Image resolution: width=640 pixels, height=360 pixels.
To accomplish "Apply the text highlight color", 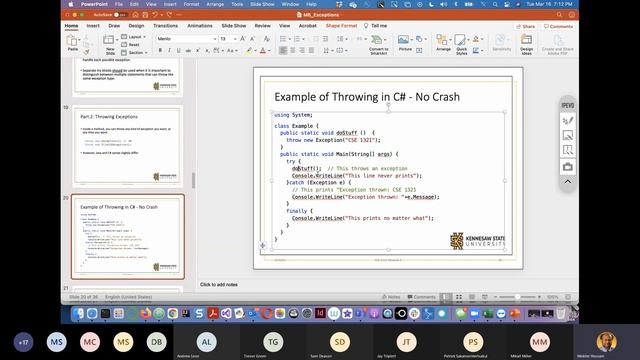I will tap(249, 50).
